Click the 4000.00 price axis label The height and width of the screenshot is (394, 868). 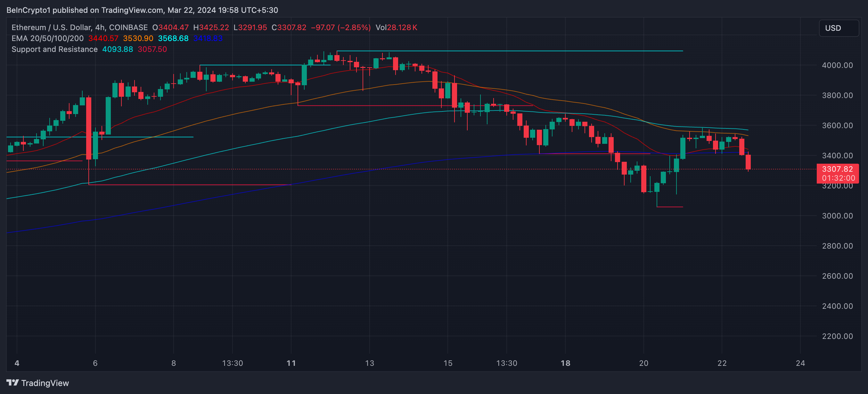[837, 65]
